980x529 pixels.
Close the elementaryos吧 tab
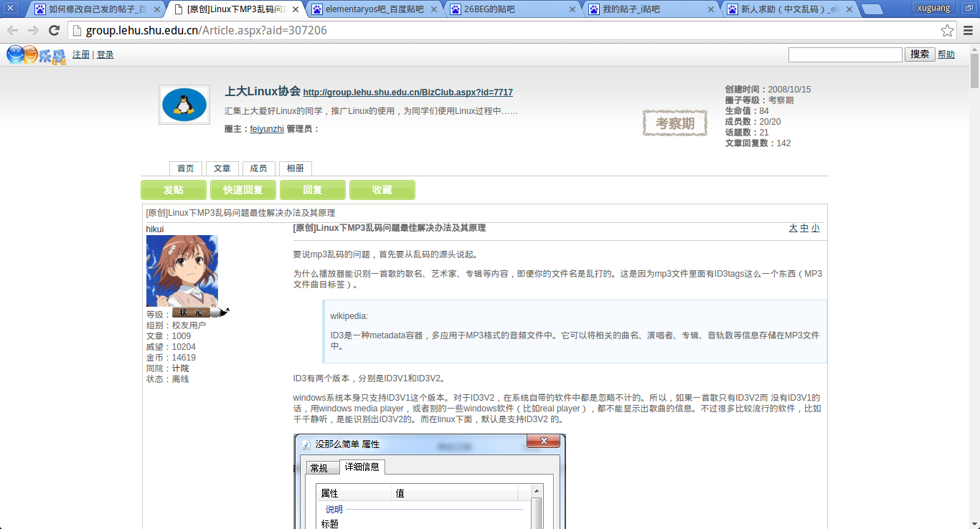point(435,9)
